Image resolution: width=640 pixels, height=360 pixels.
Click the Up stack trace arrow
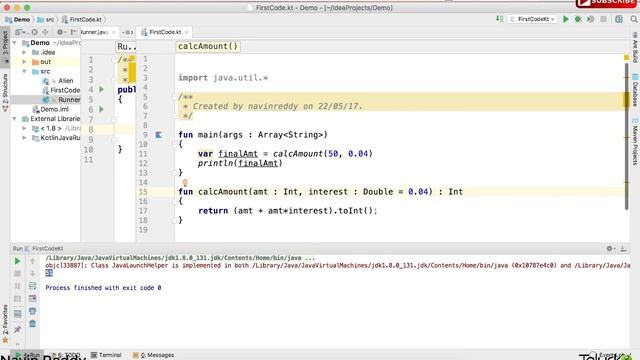[33, 261]
